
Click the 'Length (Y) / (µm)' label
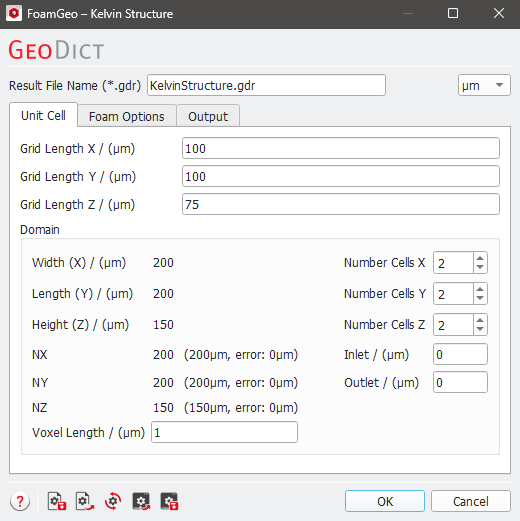pos(82,294)
